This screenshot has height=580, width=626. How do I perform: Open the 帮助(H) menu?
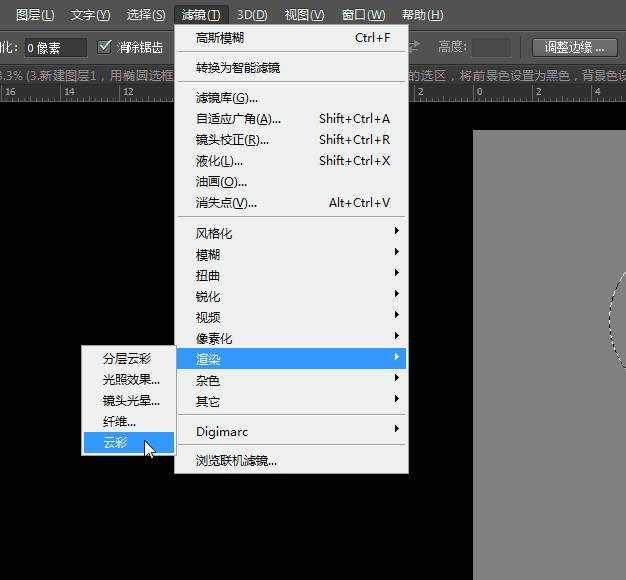pyautogui.click(x=422, y=15)
